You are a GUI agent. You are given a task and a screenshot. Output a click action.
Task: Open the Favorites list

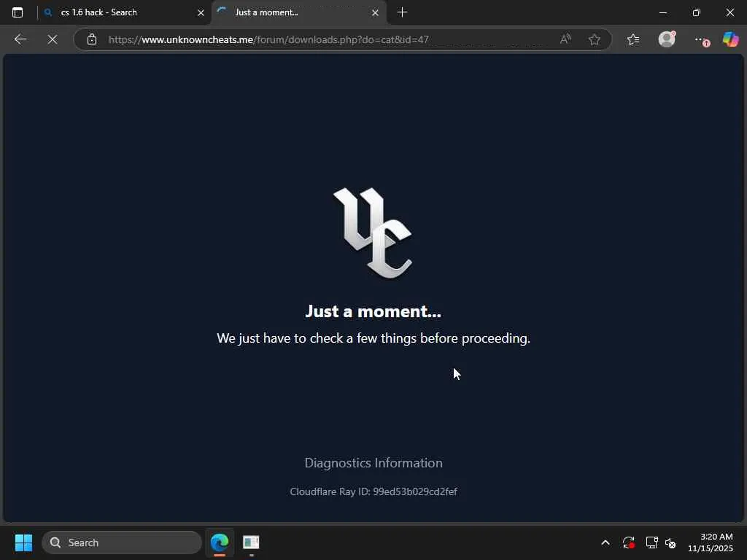pyautogui.click(x=633, y=39)
